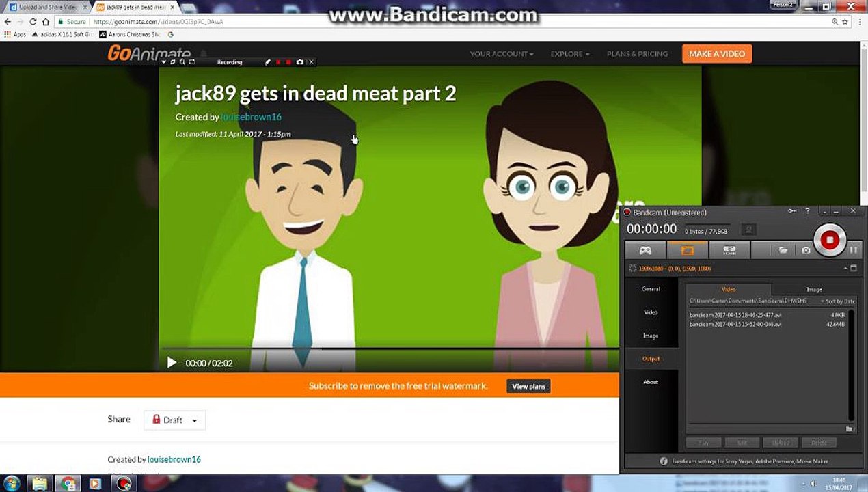Open Bandicam Video settings in sidebar
Image resolution: width=868 pixels, height=492 pixels.
click(x=651, y=312)
